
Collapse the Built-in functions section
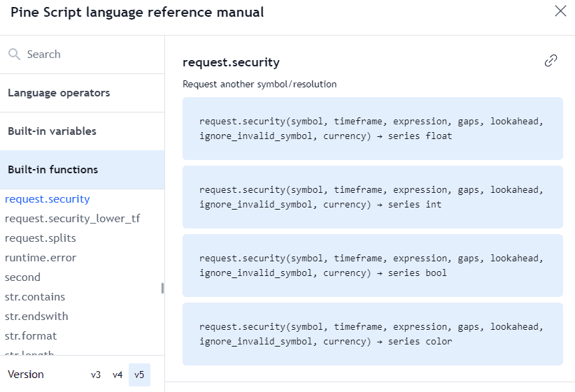(82, 170)
